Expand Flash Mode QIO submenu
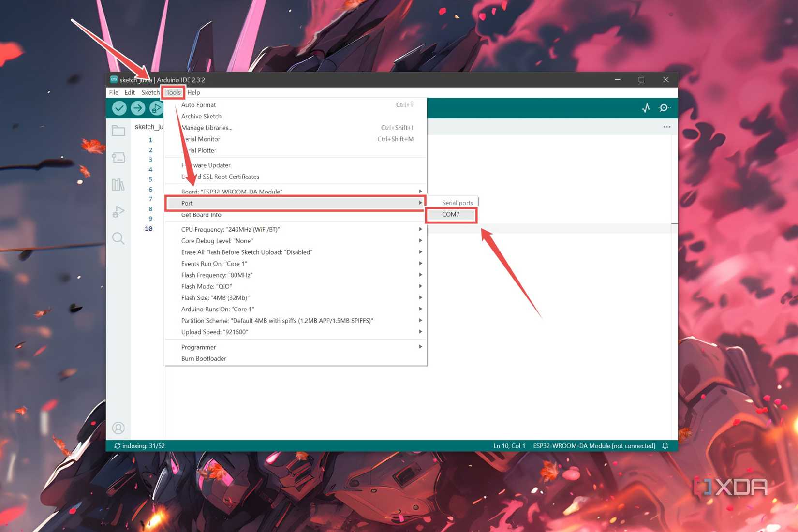Screen dimensions: 798x532 (x=296, y=286)
